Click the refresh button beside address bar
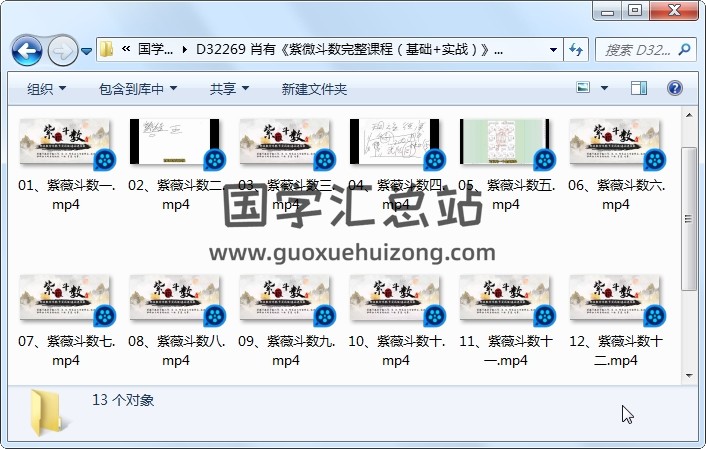The image size is (706, 449). [x=577, y=49]
